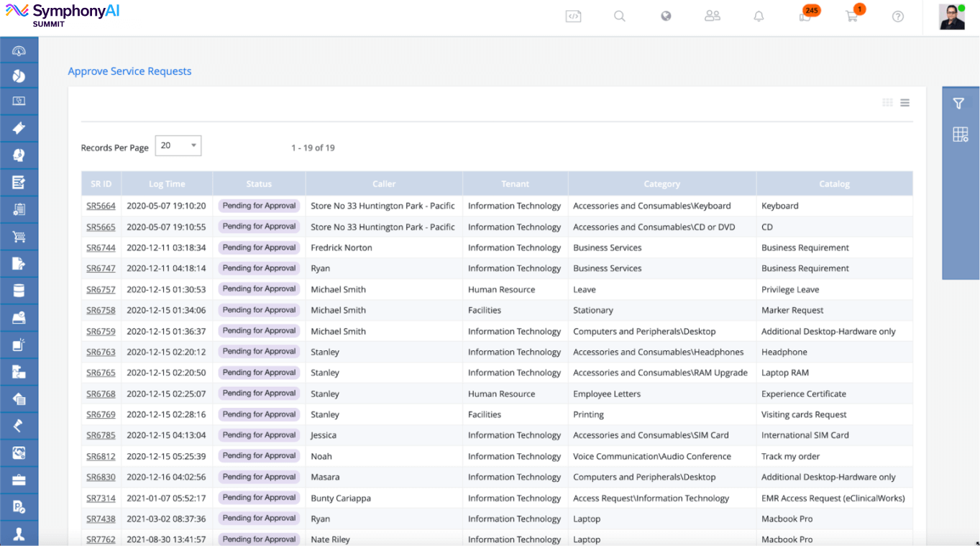Click Pending for Approval status of SR6757
The image size is (980, 546).
click(259, 289)
